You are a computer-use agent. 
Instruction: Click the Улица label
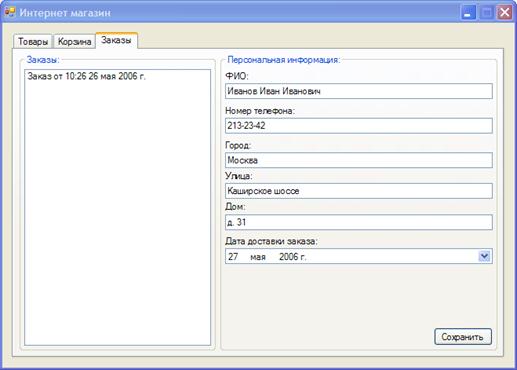tap(239, 176)
